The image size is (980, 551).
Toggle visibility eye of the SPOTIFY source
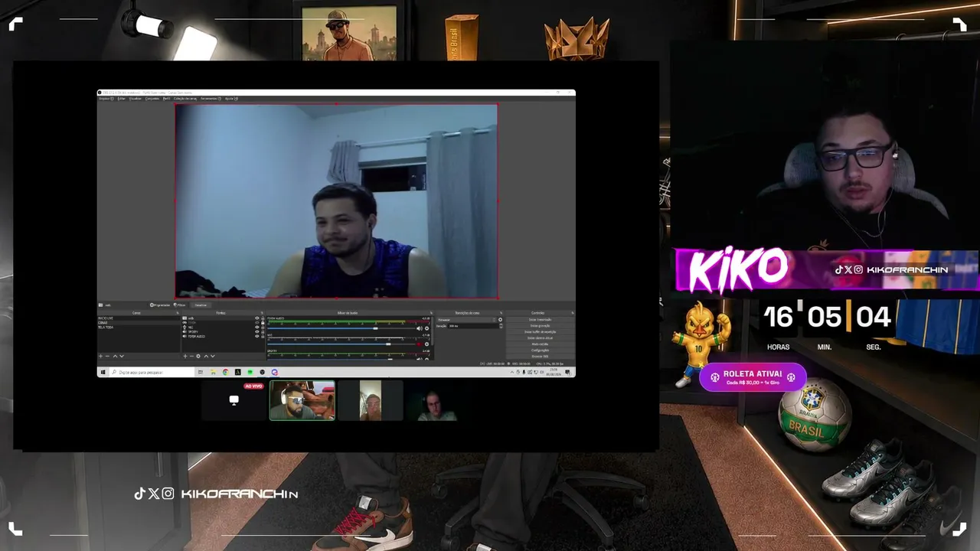click(256, 332)
